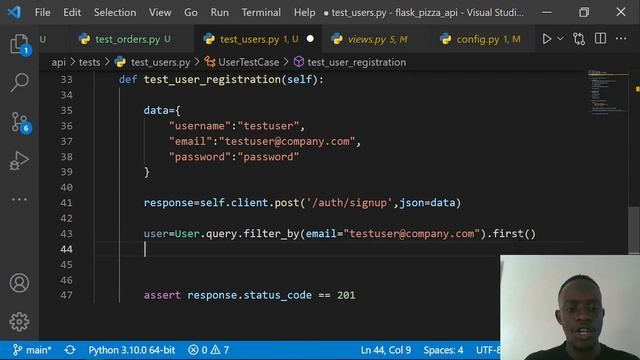Open the Run menu
640x360 pixels.
(220, 13)
